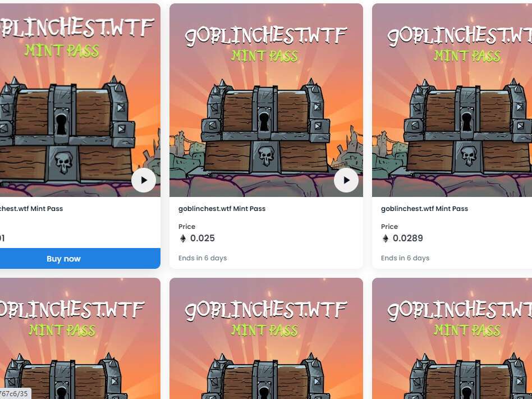
Task: Open the title link of the 0.0289 Mint Pass
Action: point(424,209)
